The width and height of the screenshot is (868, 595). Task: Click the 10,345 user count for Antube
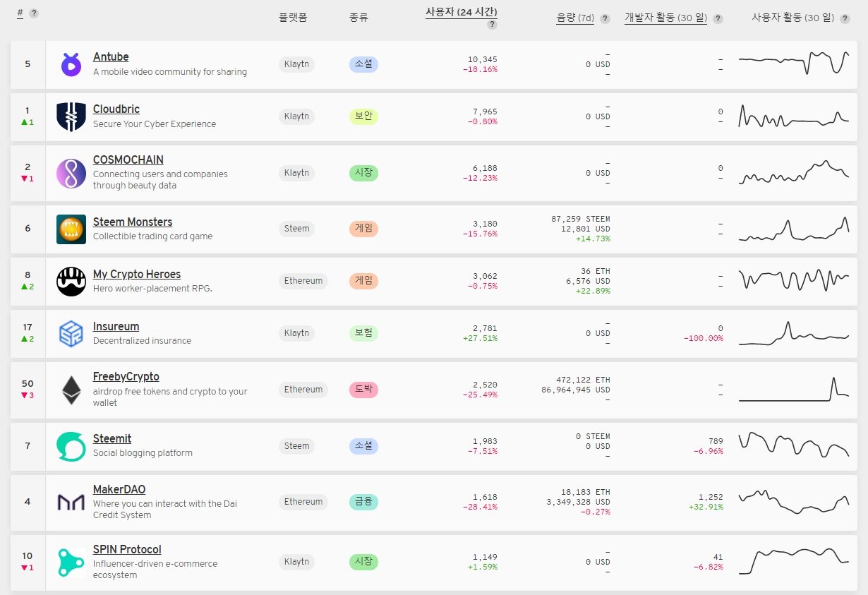[482, 59]
